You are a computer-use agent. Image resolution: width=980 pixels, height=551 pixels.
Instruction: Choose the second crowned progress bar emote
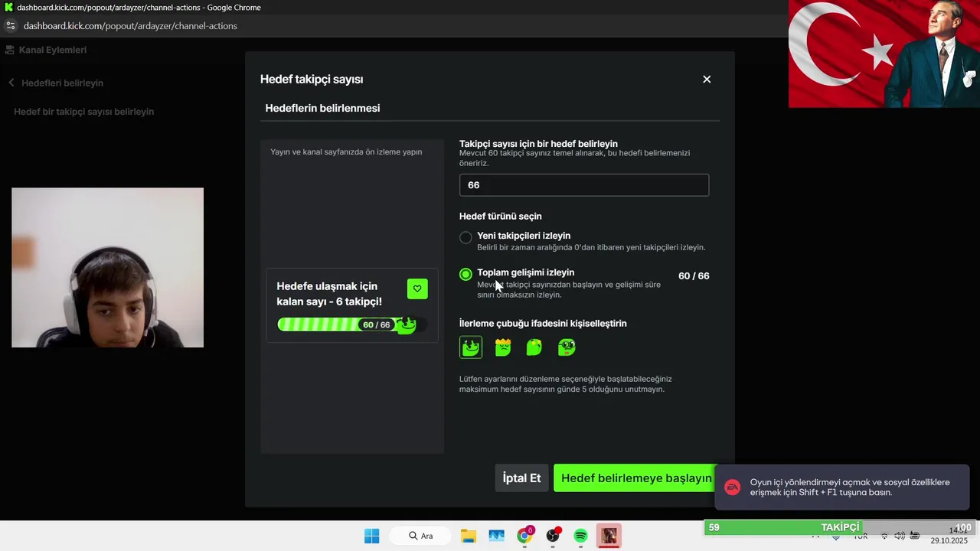(x=503, y=347)
